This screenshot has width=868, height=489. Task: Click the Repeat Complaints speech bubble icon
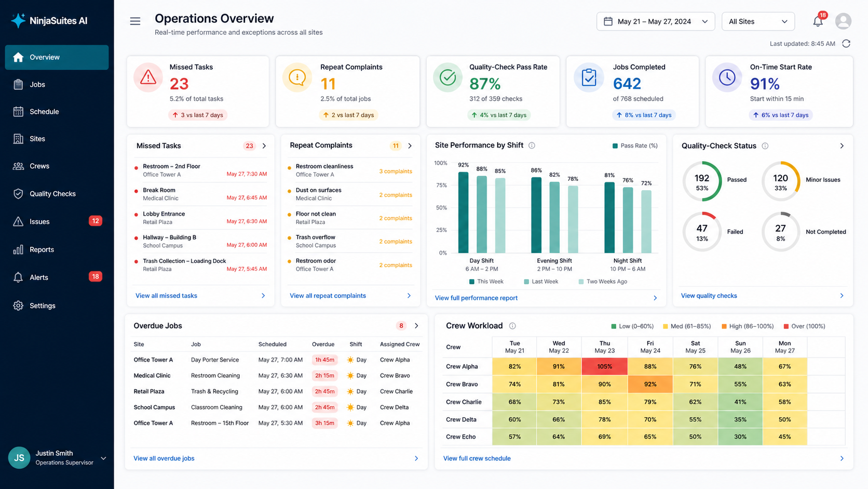(297, 77)
